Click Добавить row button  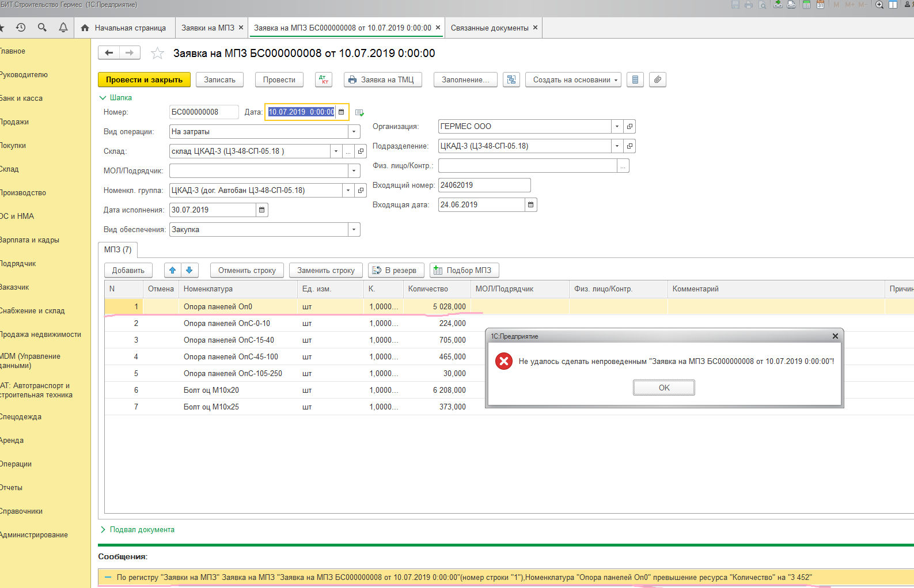tap(128, 270)
